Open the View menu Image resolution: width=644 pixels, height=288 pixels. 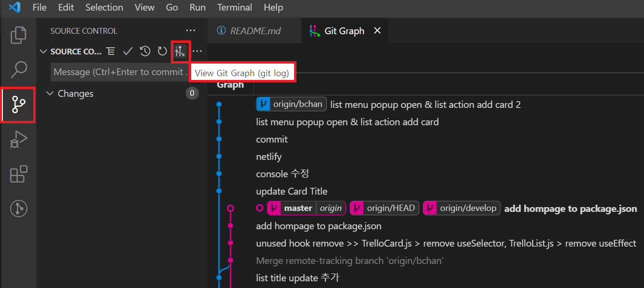point(144,7)
